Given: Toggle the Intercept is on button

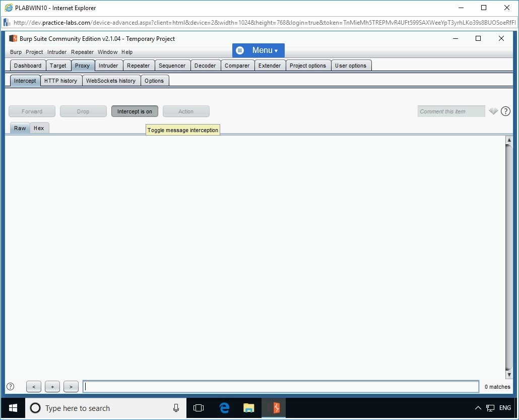Looking at the screenshot, I should 135,111.
